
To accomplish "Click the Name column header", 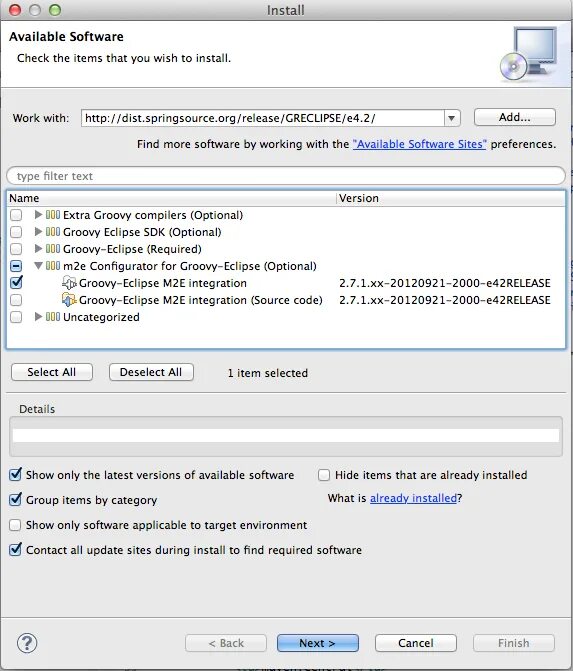I will tap(172, 198).
